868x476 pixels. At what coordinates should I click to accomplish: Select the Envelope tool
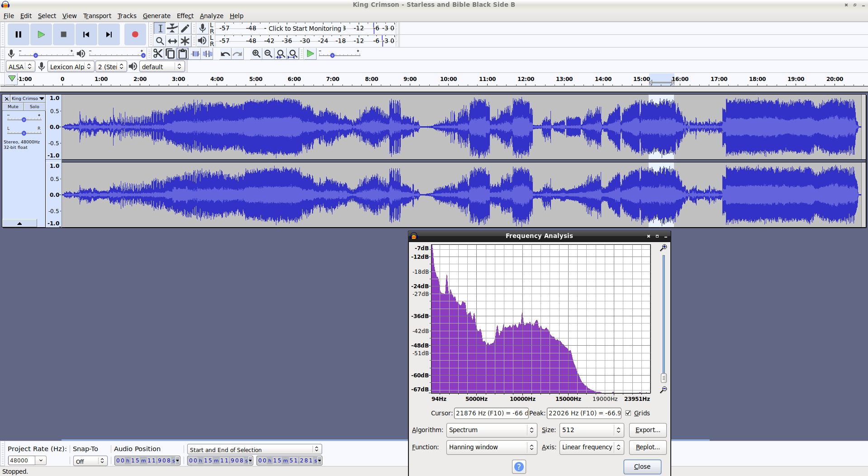pos(172,29)
